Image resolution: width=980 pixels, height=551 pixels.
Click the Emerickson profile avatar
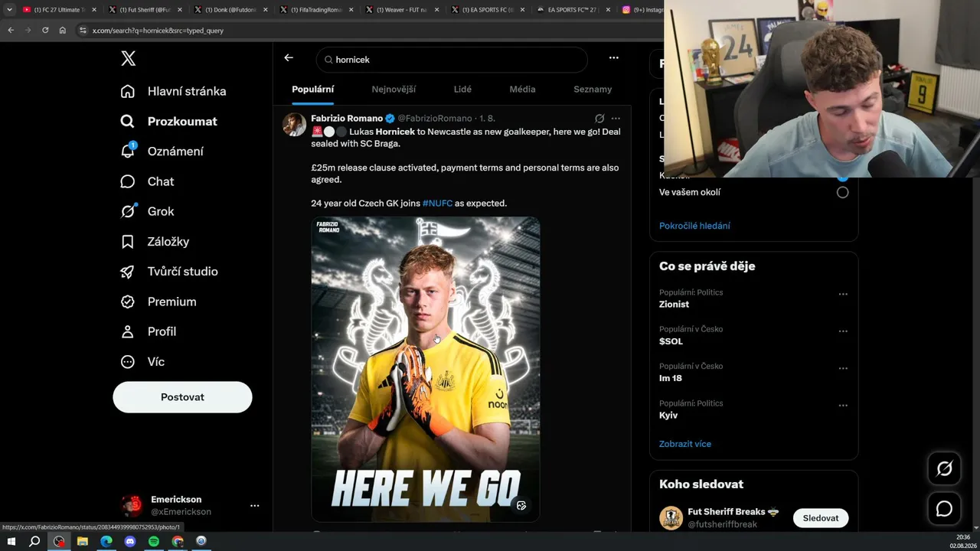132,505
